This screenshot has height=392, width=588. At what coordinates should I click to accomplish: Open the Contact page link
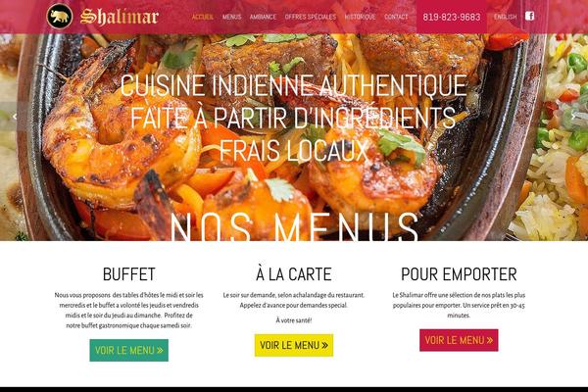pyautogui.click(x=396, y=17)
